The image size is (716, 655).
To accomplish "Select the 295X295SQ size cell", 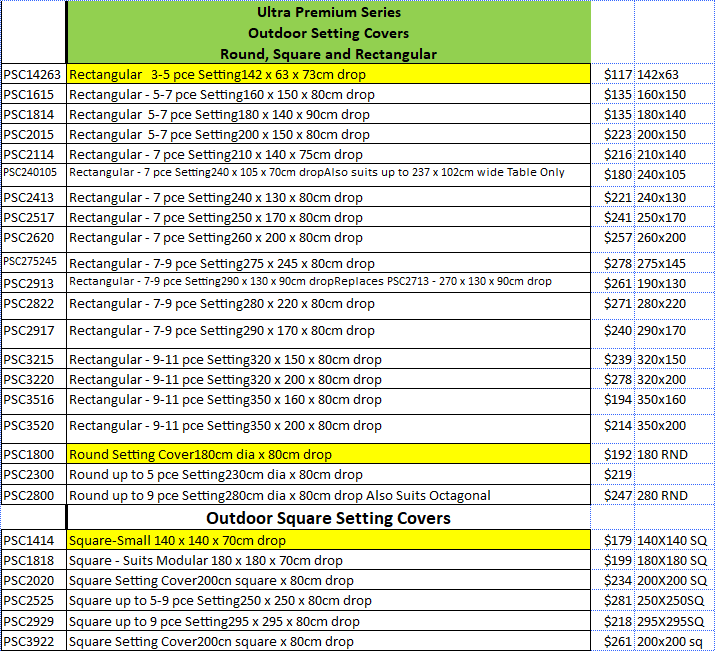I will pos(674,621).
